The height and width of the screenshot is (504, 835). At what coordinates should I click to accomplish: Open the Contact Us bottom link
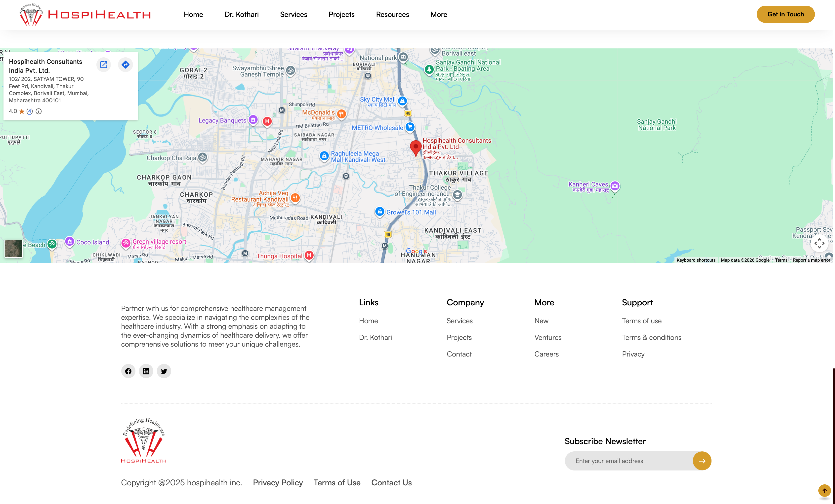[x=391, y=483]
